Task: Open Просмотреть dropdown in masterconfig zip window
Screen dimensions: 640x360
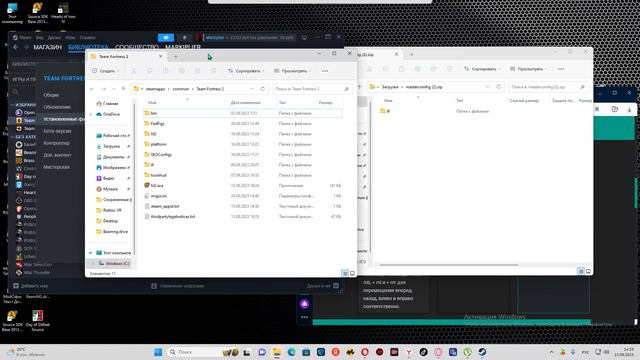Action: point(528,69)
